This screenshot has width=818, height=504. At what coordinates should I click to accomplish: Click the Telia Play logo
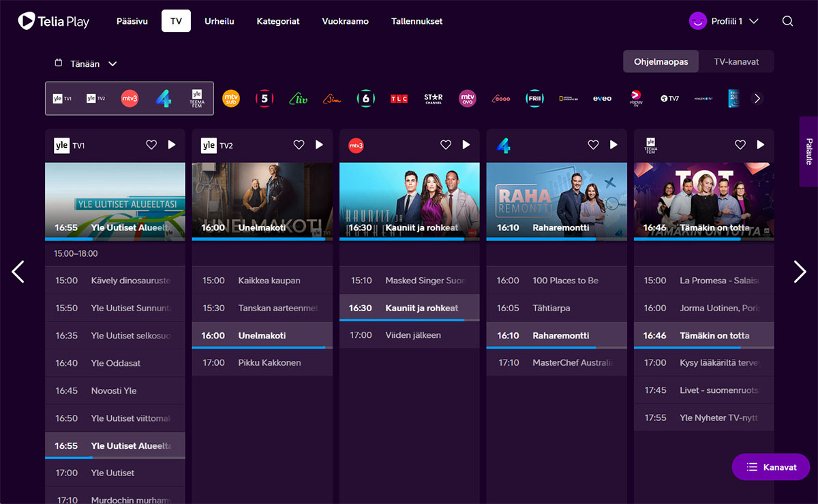[54, 21]
